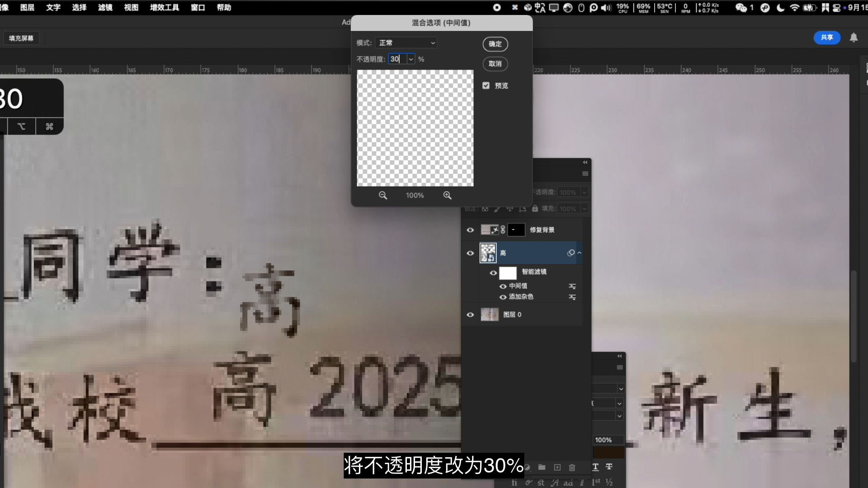Viewport: 868px width, 488px height.
Task: Click the 取消 button
Action: pos(495,64)
